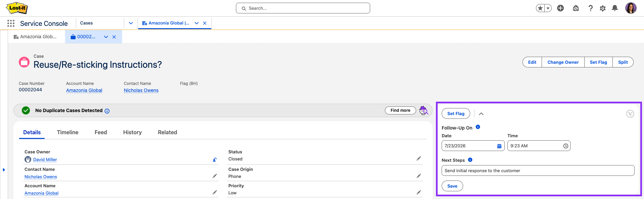Close the Amazonia Global workspace tab

(x=205, y=23)
